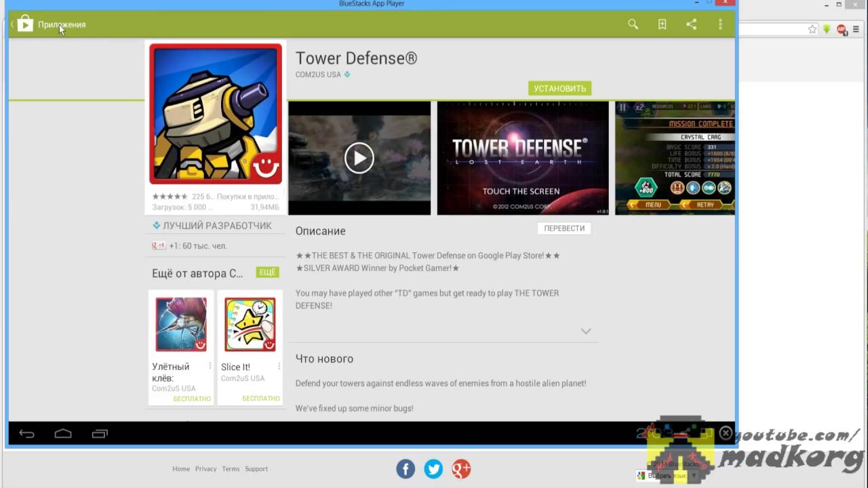Click the Что нового section heading
The image size is (868, 488).
coord(324,359)
